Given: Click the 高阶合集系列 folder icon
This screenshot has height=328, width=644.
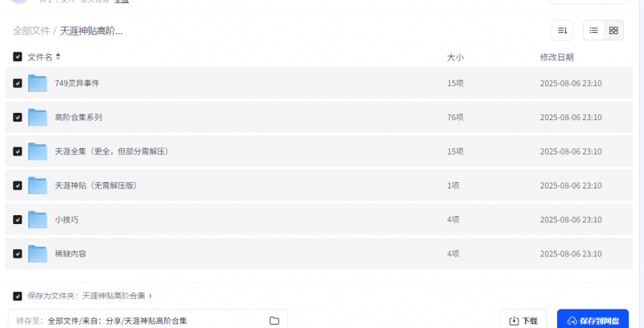Looking at the screenshot, I should pos(37,117).
